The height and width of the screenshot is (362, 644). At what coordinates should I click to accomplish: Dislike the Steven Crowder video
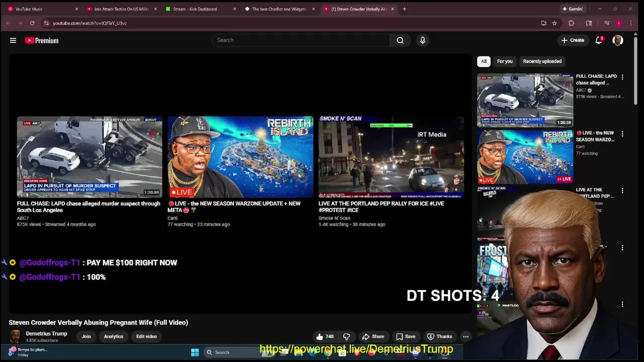tap(347, 336)
